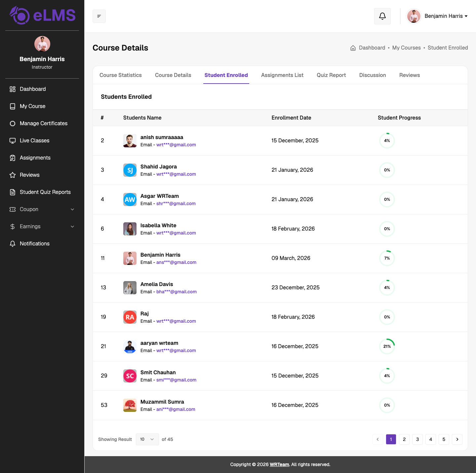Open the results-per-page dropdown showing 10

(147, 439)
